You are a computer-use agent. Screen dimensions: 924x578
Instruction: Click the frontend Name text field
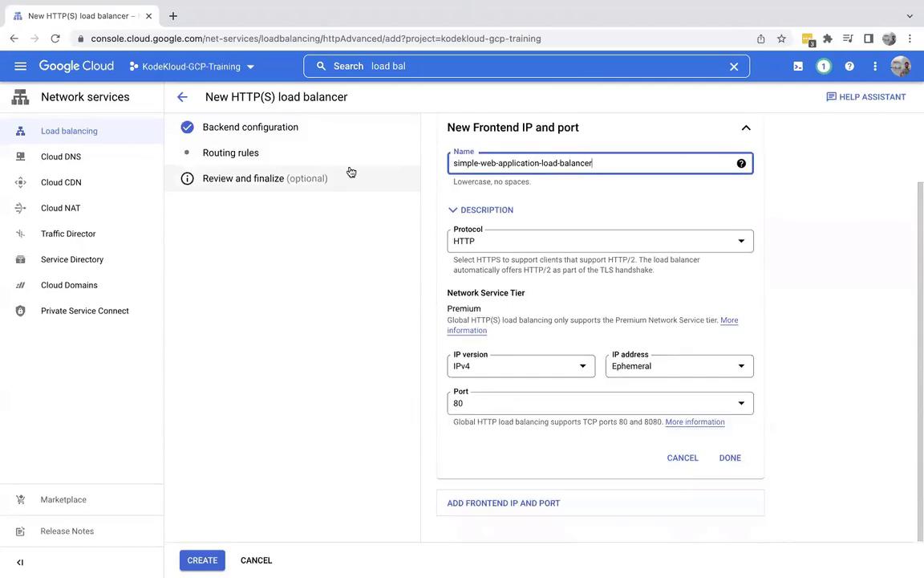click(590, 164)
